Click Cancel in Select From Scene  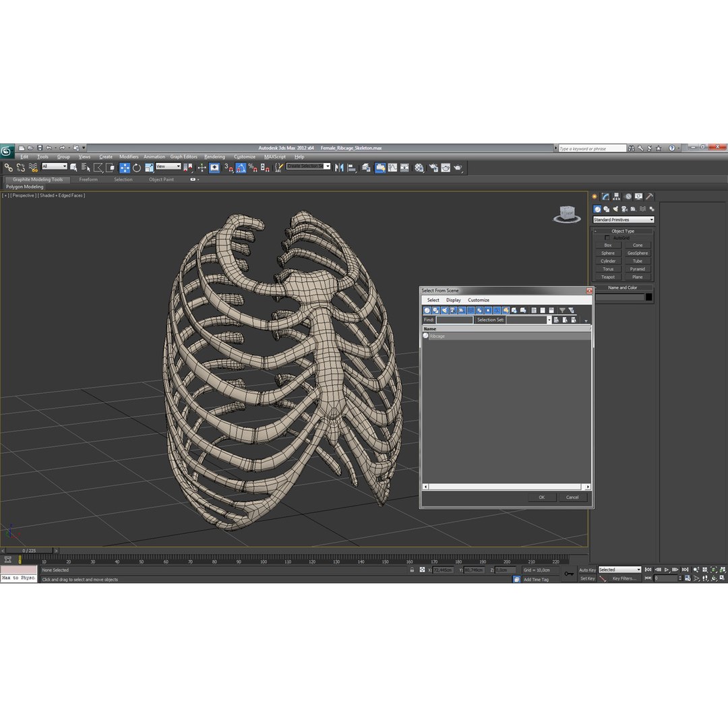(x=572, y=497)
